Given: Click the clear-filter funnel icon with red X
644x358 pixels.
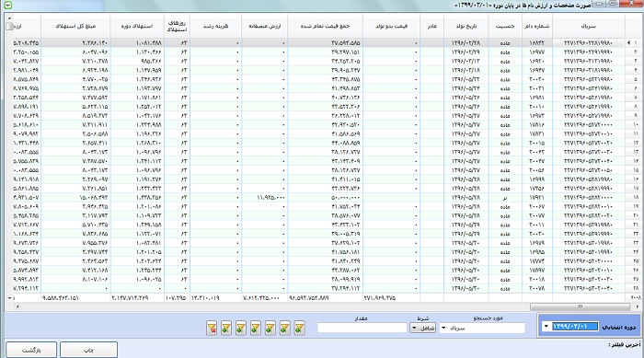Looking at the screenshot, I should [x=212, y=328].
